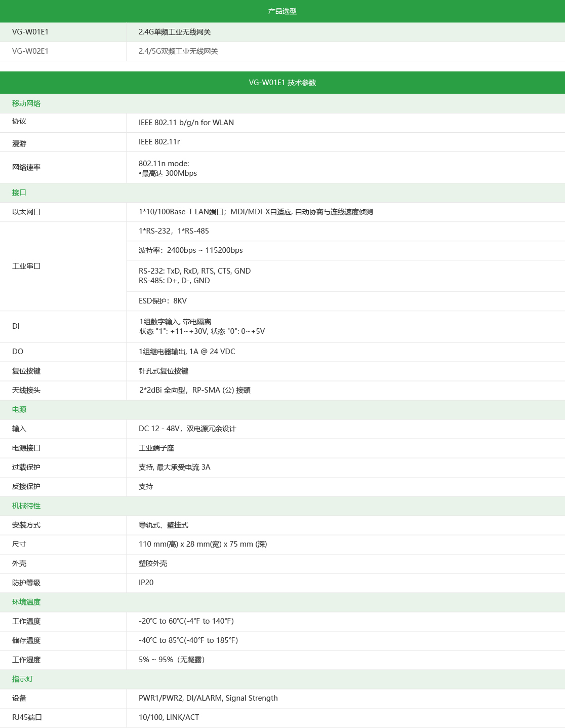
Task: Select the '过载保护' row label
Action: pyautogui.click(x=26, y=467)
